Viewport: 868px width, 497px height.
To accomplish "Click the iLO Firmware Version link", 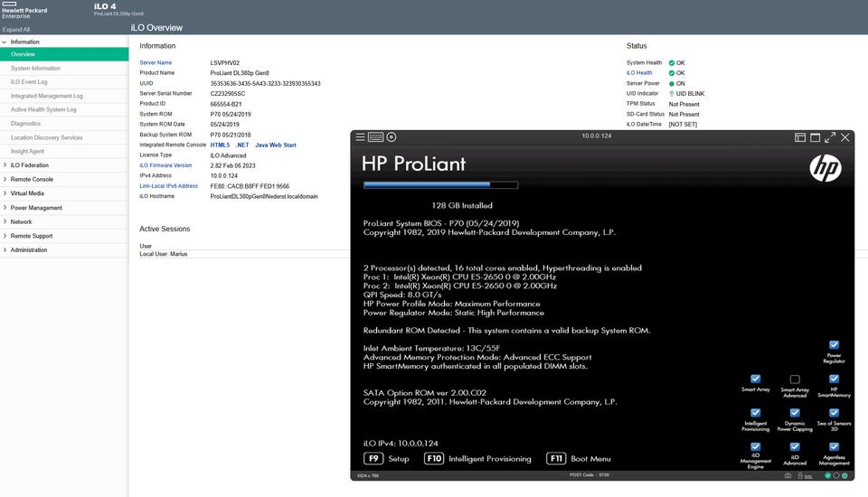I will (x=165, y=165).
